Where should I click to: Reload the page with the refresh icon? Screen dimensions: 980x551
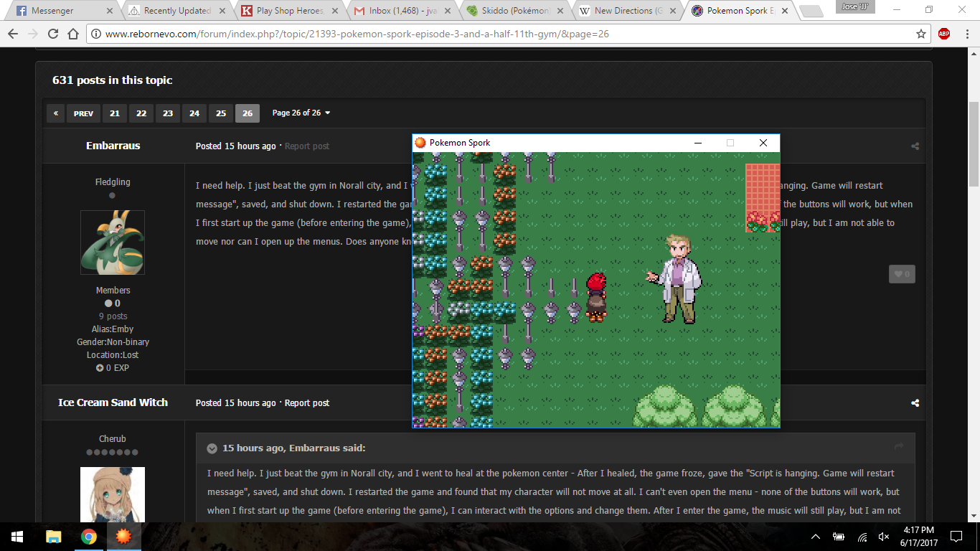tap(53, 34)
